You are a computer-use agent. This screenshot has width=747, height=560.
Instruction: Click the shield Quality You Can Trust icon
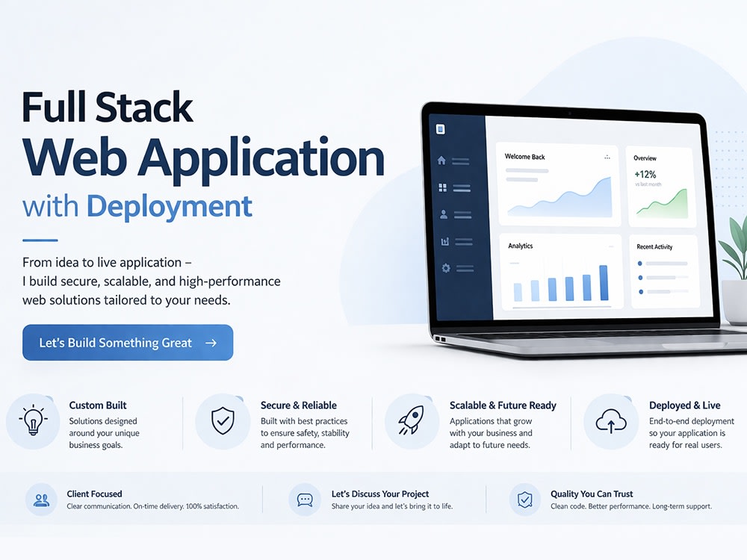(525, 500)
